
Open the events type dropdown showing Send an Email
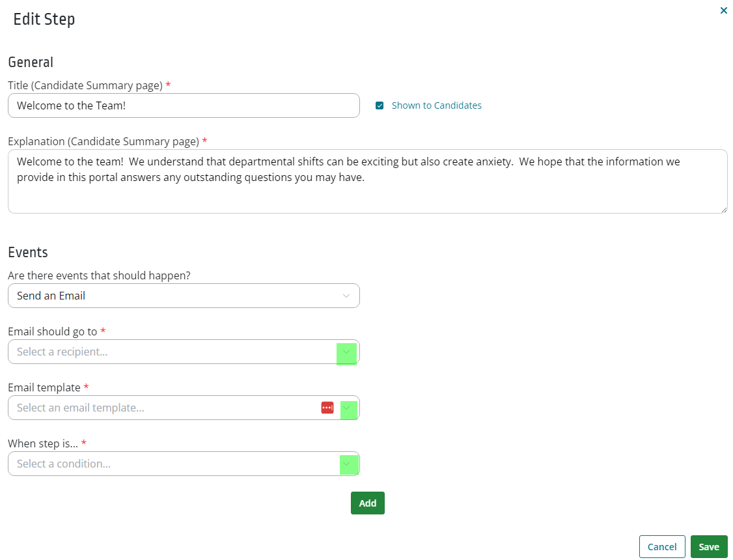pos(184,296)
